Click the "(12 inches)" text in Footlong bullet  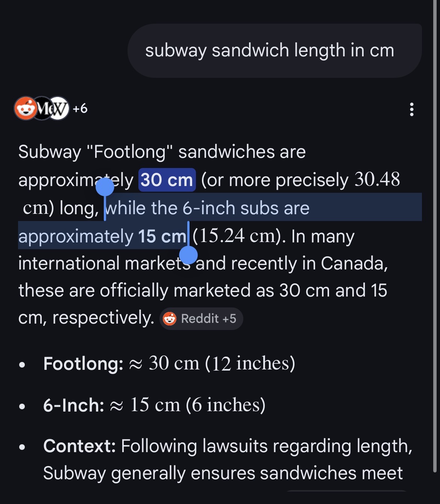(250, 363)
